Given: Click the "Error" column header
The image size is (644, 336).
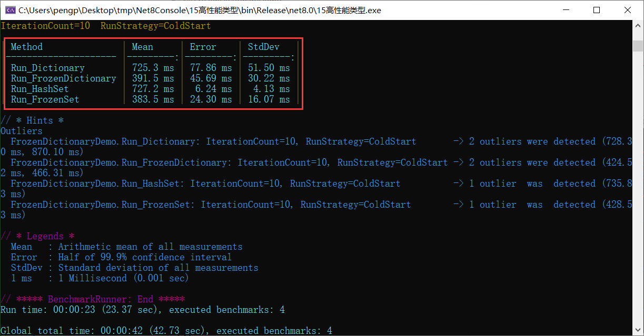Looking at the screenshot, I should tap(203, 47).
